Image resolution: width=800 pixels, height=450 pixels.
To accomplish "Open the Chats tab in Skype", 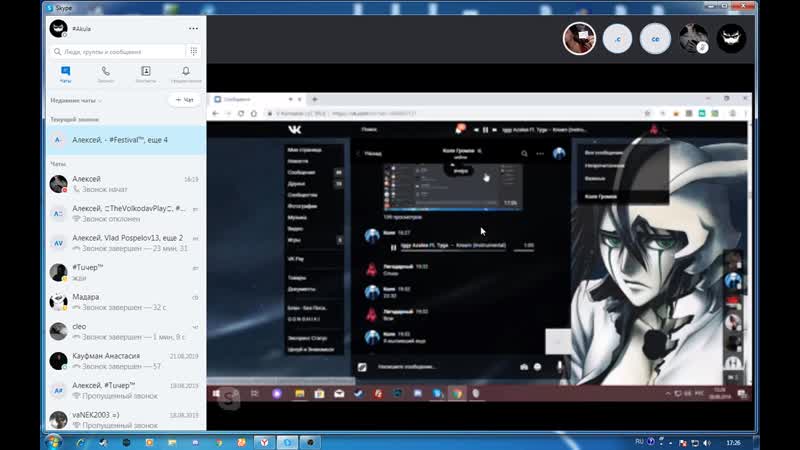I will pos(65,74).
